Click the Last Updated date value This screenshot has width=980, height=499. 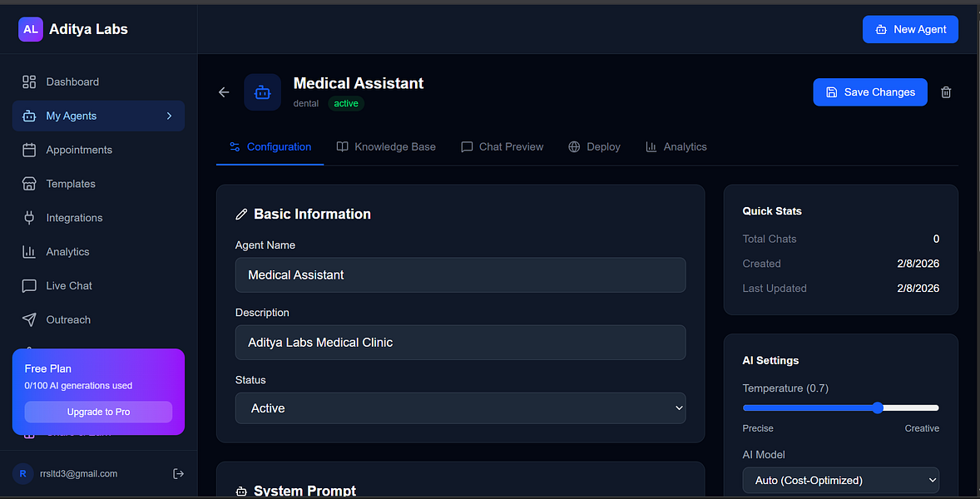[918, 289]
